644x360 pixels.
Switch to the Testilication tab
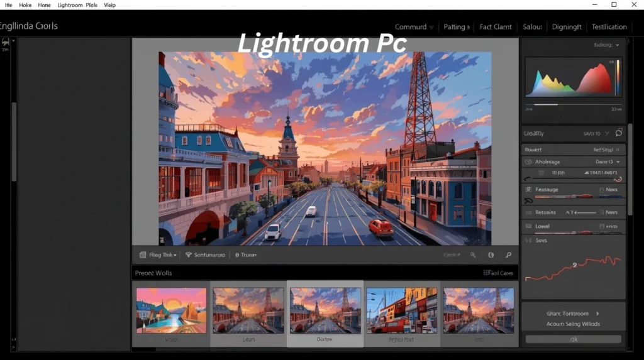[x=609, y=26]
